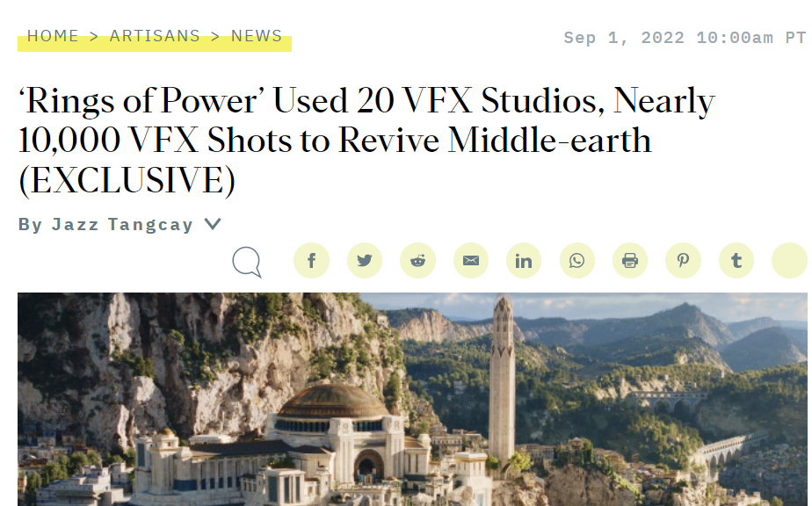The image size is (812, 506).
Task: Pin article on Pinterest
Action: click(683, 261)
